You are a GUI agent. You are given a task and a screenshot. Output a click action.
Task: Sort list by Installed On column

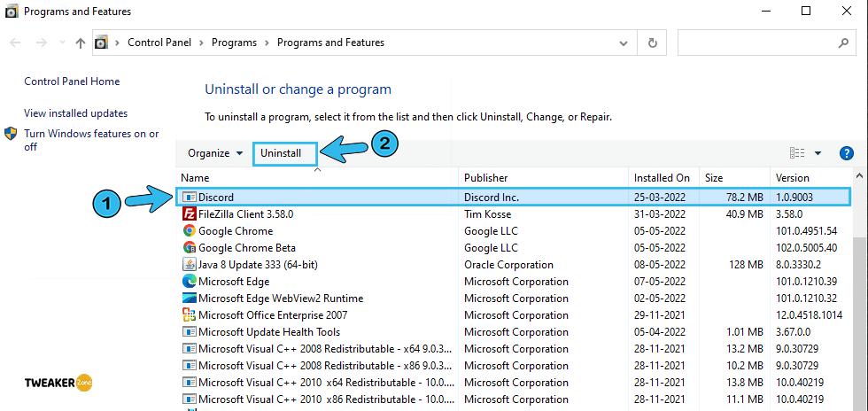point(664,178)
